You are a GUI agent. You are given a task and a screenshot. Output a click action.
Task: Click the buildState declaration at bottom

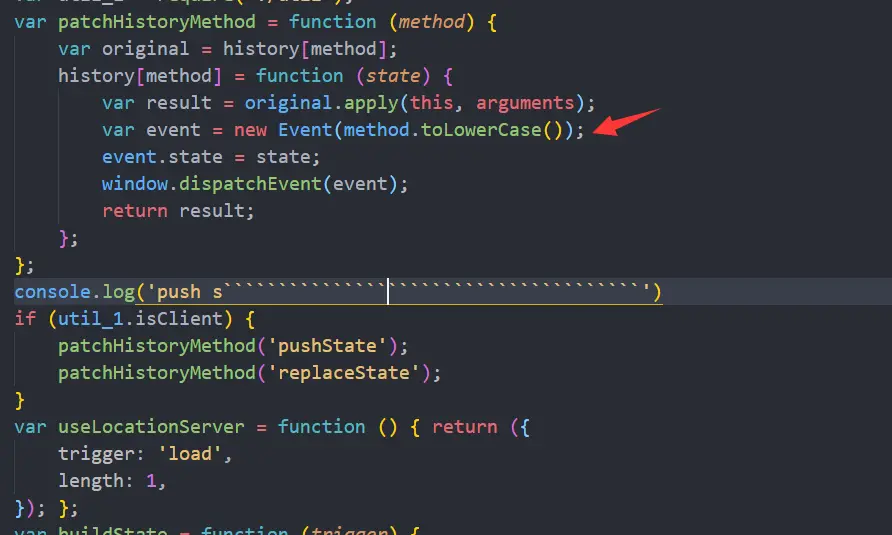click(113, 530)
